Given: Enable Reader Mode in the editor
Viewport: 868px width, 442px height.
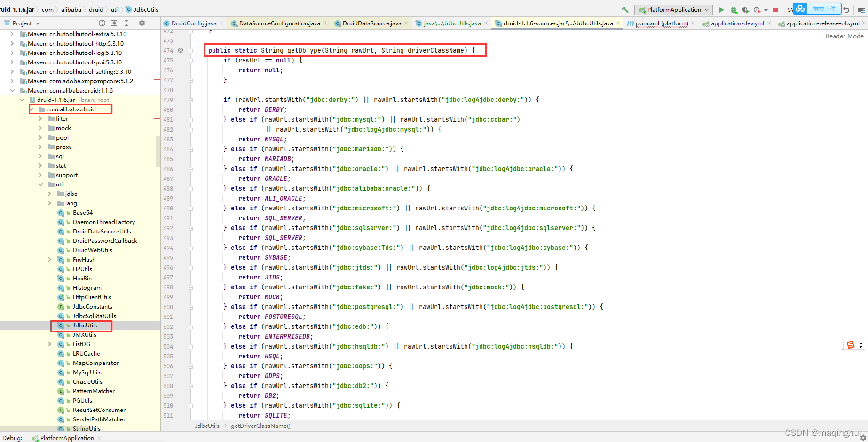Looking at the screenshot, I should (844, 36).
